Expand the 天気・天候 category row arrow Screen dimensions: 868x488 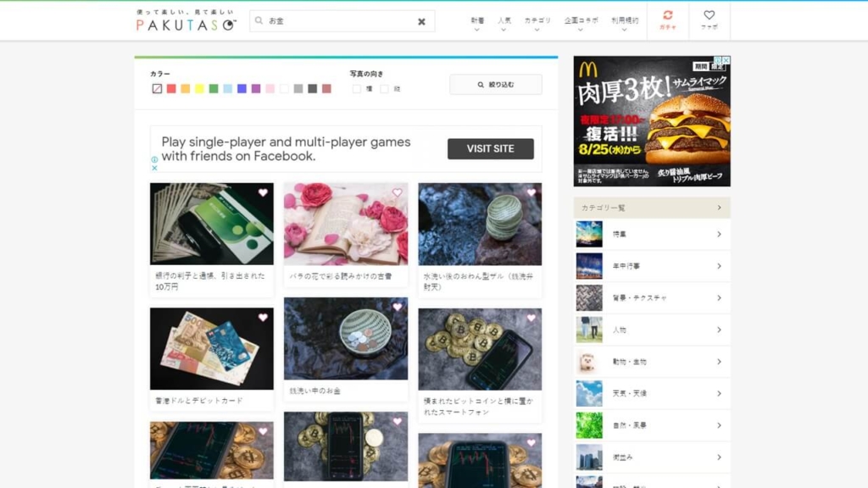point(719,393)
